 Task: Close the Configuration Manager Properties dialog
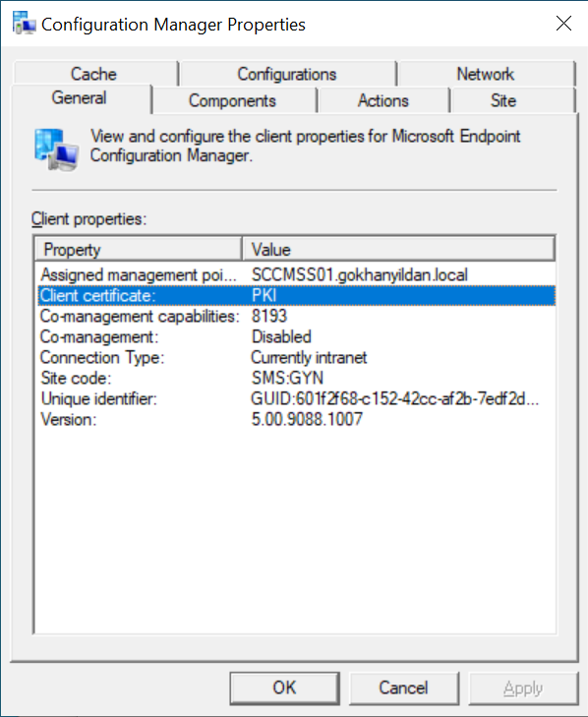pos(563,24)
